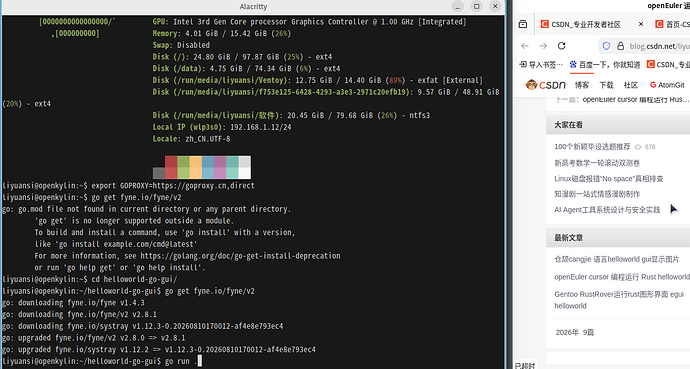Screen dimensions: 690x369
Task: Show site security padlock info
Action: coord(620,46)
